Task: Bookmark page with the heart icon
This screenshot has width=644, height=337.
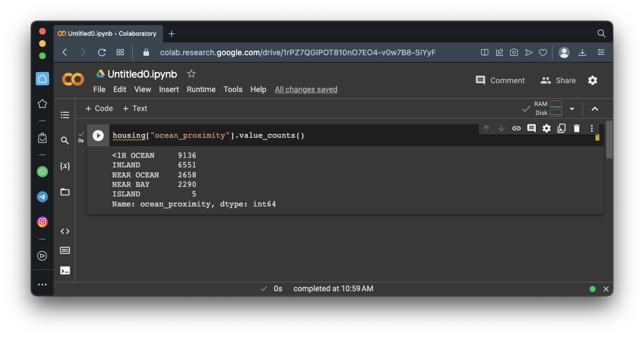Action: pos(543,52)
